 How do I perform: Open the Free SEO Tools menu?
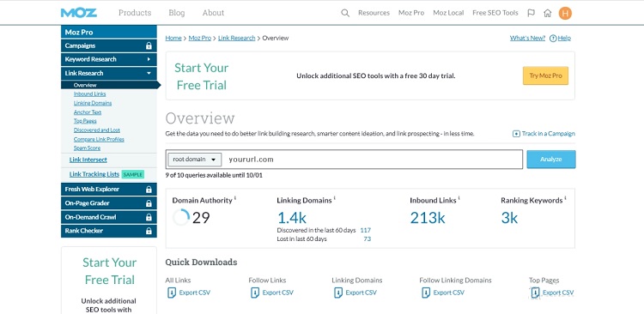click(x=495, y=13)
